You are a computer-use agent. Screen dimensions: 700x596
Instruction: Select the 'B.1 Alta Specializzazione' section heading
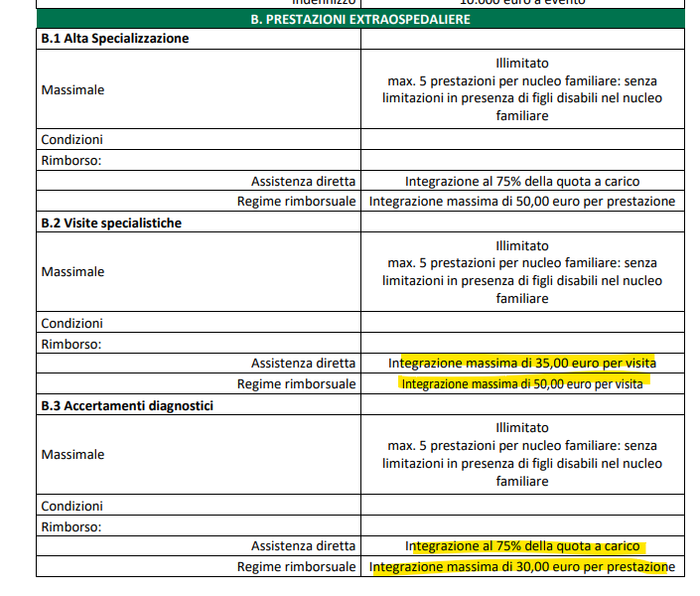(x=115, y=39)
